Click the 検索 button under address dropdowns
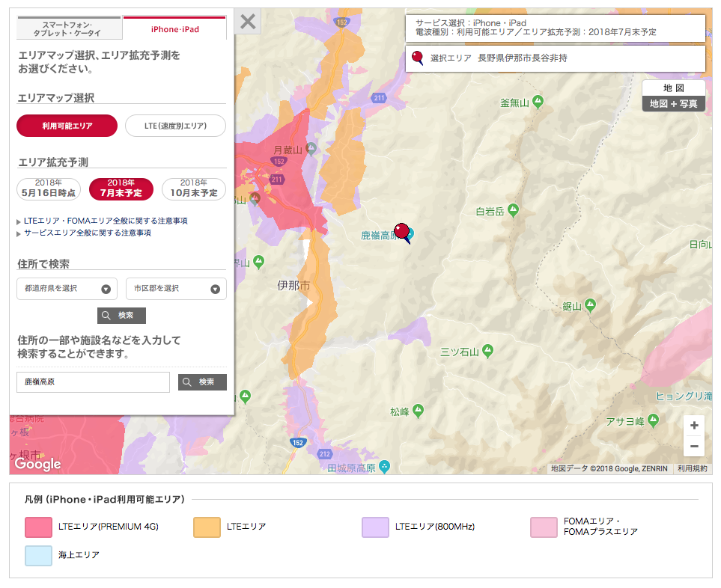 [121, 316]
